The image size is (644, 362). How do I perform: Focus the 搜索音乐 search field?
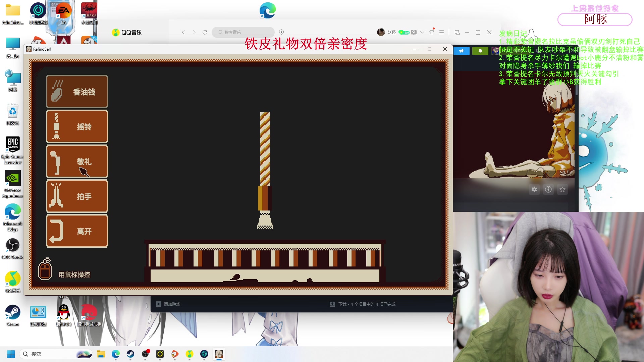(243, 32)
